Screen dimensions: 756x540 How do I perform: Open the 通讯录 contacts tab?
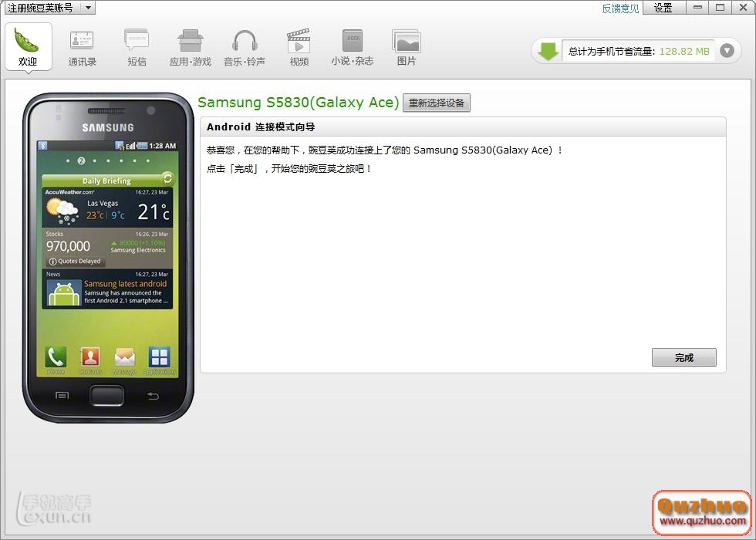click(x=82, y=48)
